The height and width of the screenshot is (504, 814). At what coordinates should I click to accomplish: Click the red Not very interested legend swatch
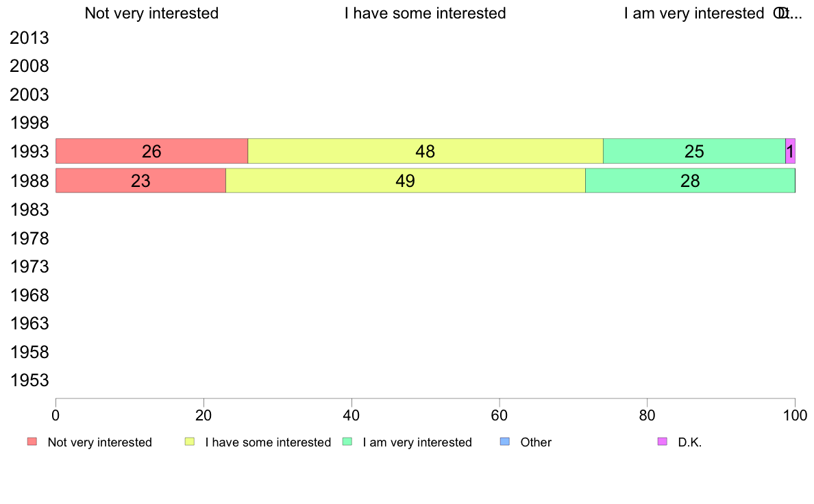point(32,442)
